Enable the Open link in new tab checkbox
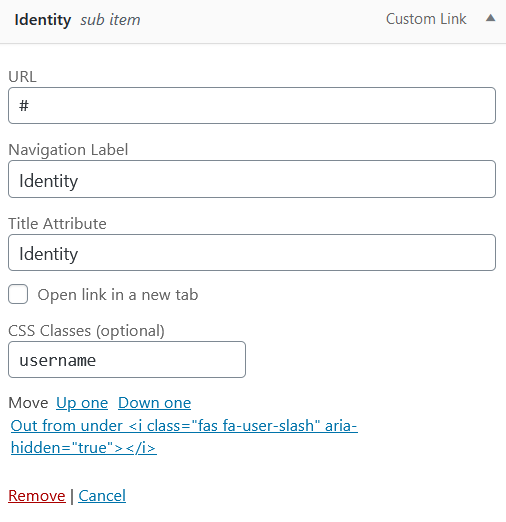 click(x=18, y=294)
